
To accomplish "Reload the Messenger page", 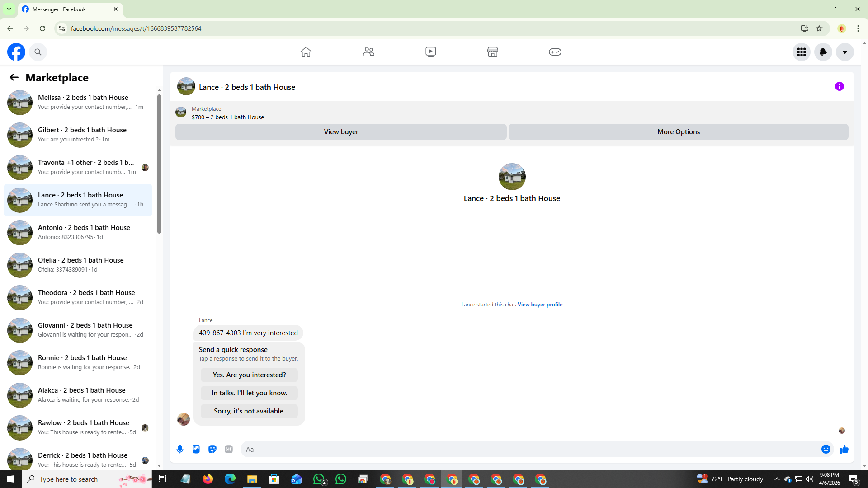I will [42, 28].
